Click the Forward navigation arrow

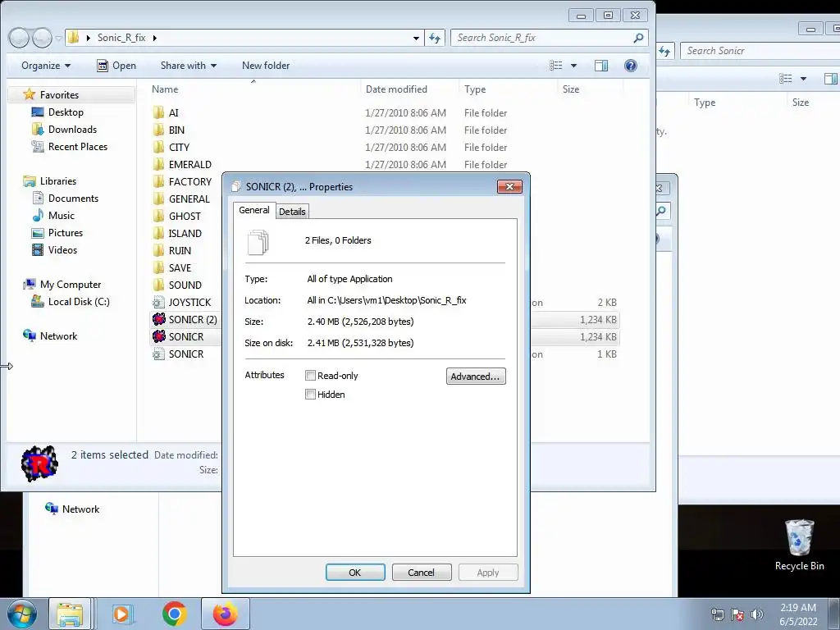click(x=42, y=38)
